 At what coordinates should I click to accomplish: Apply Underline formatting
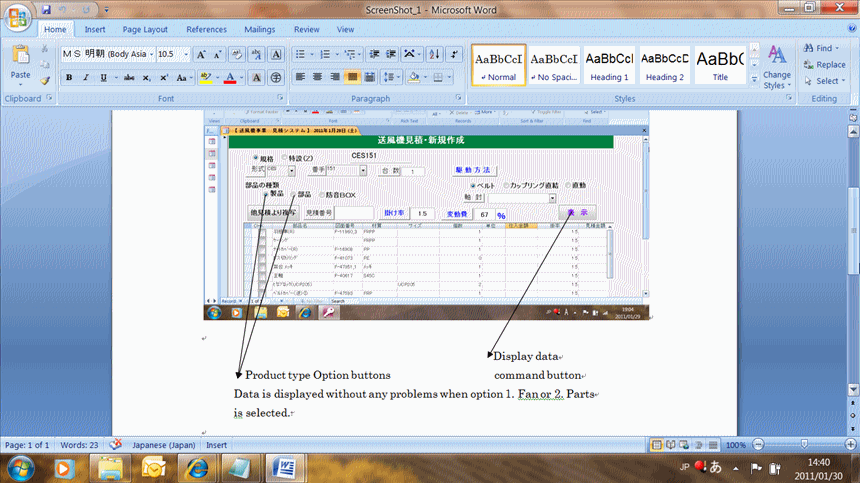pyautogui.click(x=103, y=78)
